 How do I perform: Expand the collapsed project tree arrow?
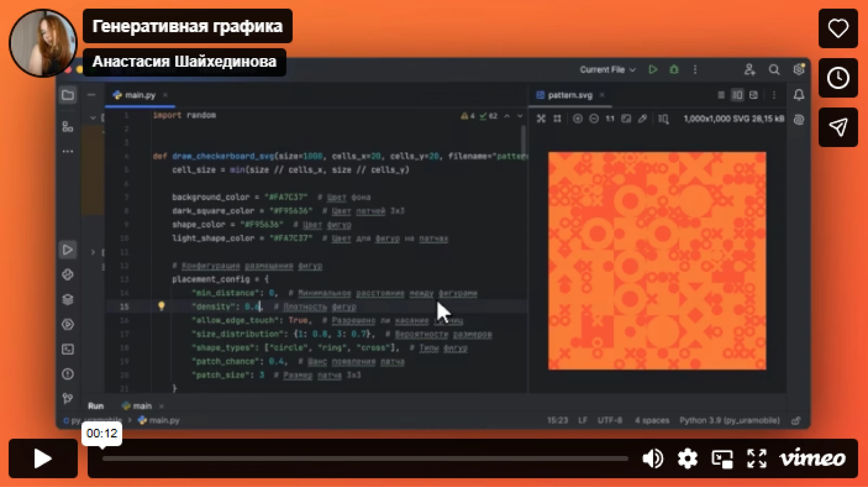tap(93, 252)
